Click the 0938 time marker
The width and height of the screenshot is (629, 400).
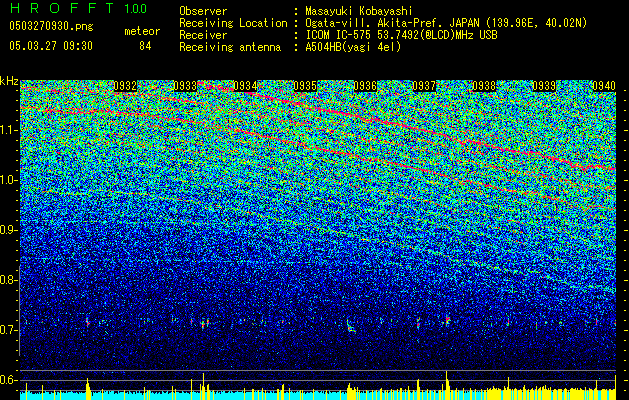[484, 86]
